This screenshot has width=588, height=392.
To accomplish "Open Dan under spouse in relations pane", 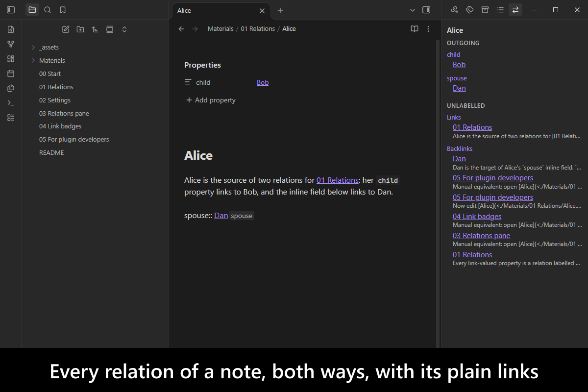I will point(459,88).
